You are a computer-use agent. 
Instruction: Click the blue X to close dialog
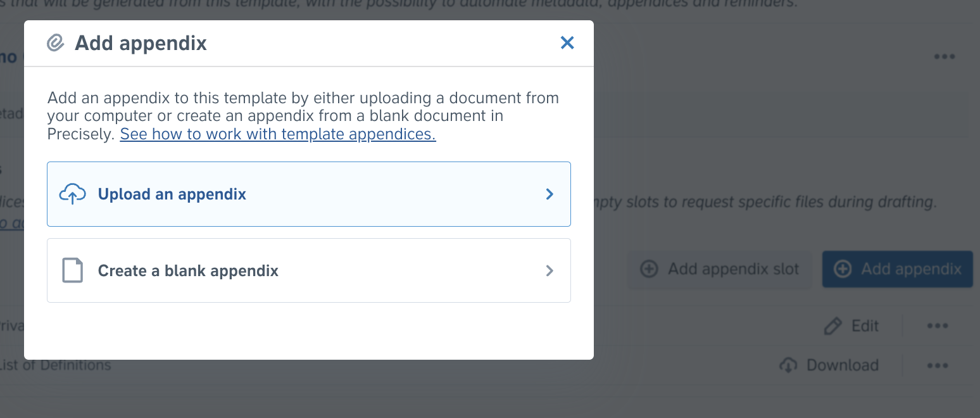[567, 42]
